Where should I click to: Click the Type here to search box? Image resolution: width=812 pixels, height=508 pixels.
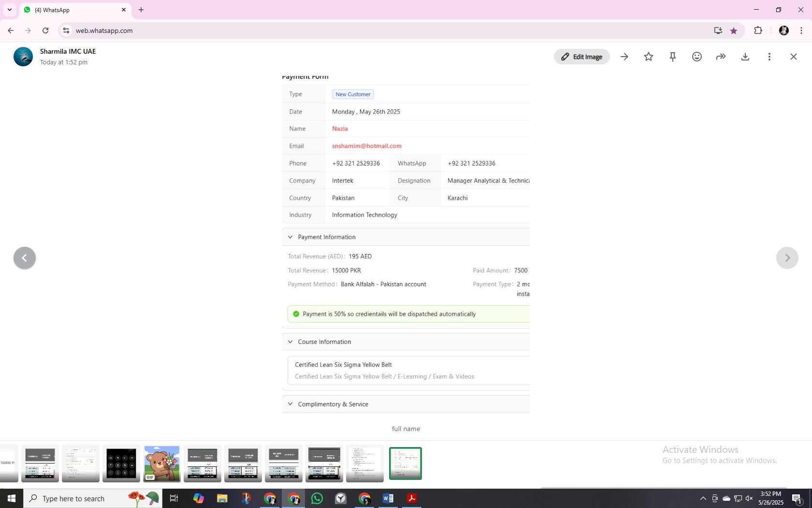pyautogui.click(x=93, y=498)
